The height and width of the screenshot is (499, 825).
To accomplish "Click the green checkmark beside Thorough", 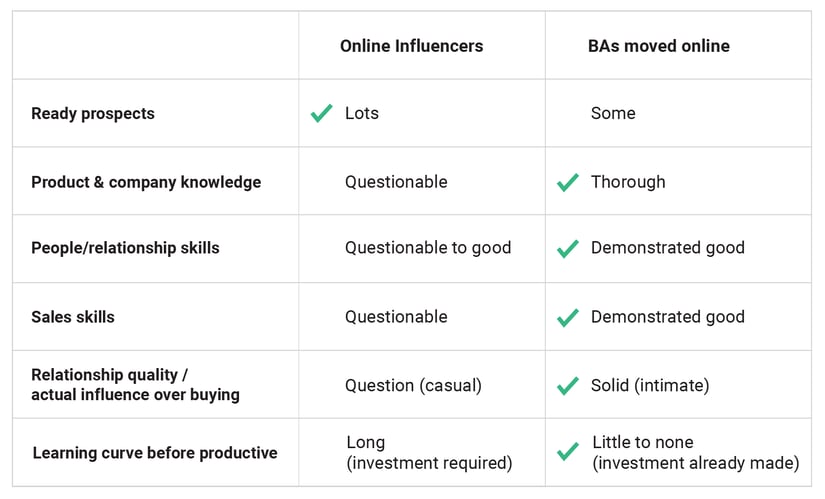I will pos(568,182).
